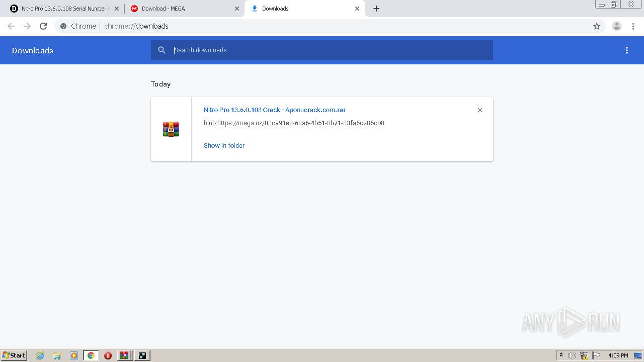Click the Show desktop tray button
Image resolution: width=644 pixels, height=362 pixels.
(x=638, y=355)
